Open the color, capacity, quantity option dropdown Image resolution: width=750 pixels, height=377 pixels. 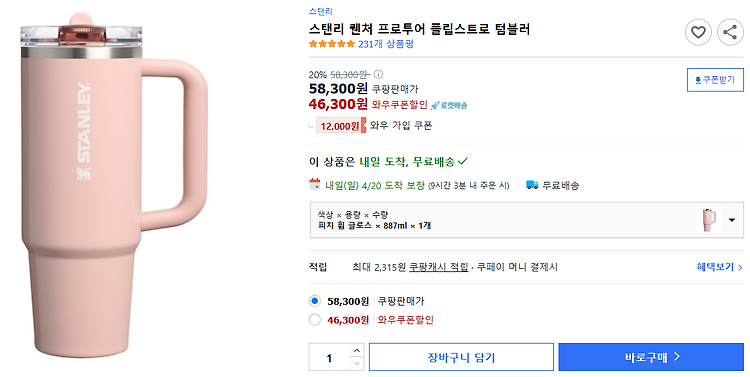pos(527,220)
